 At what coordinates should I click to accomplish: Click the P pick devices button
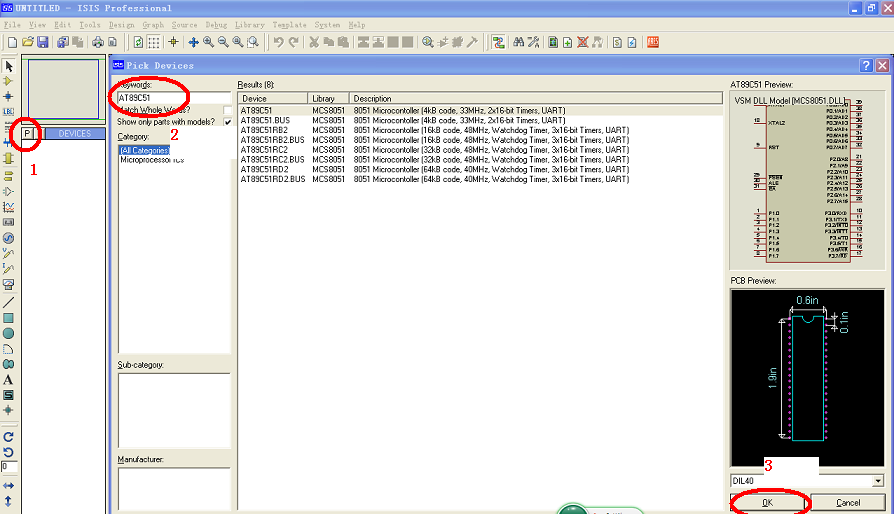28,133
